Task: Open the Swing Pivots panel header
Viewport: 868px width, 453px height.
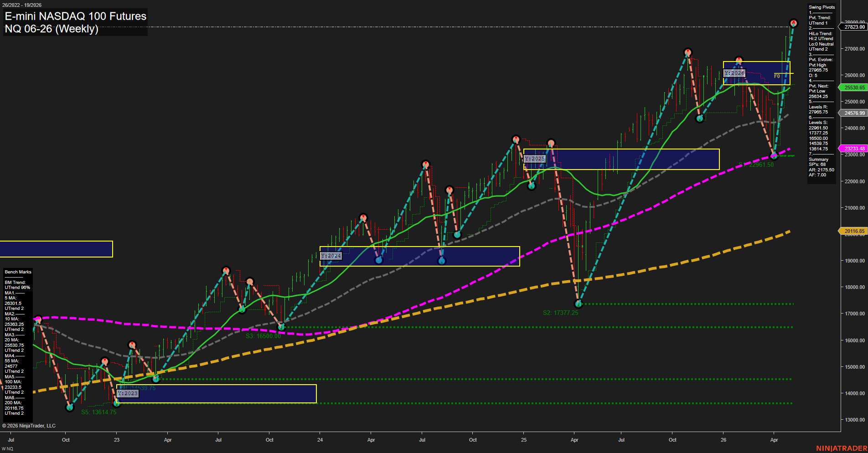Action: click(822, 7)
